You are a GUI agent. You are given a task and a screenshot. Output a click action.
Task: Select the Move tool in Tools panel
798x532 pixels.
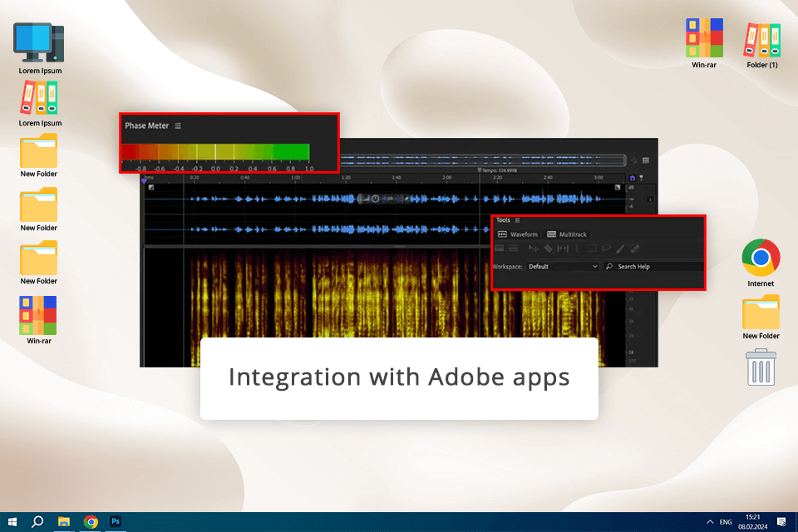pyautogui.click(x=534, y=249)
